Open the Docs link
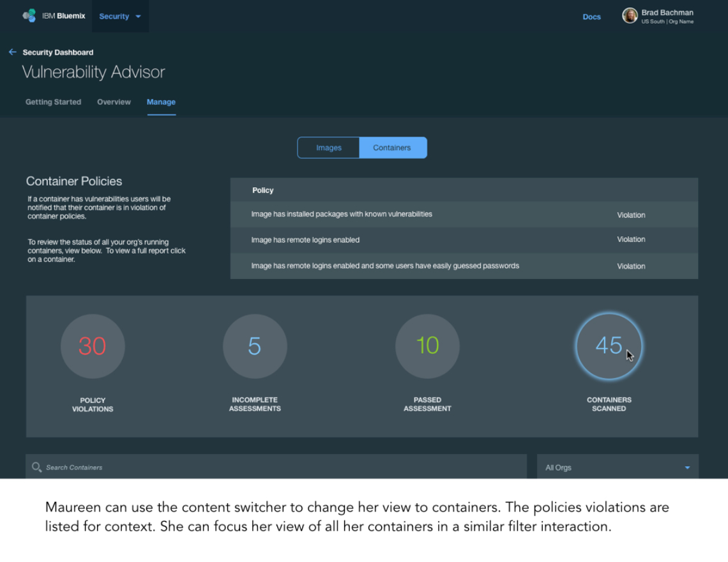Screen dimensions: 728x562 (591, 17)
